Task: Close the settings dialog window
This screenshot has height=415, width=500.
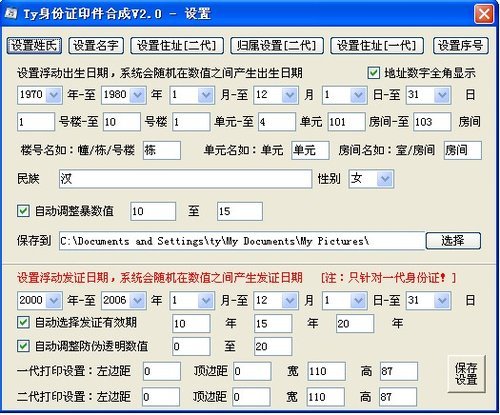Action: coord(484,14)
